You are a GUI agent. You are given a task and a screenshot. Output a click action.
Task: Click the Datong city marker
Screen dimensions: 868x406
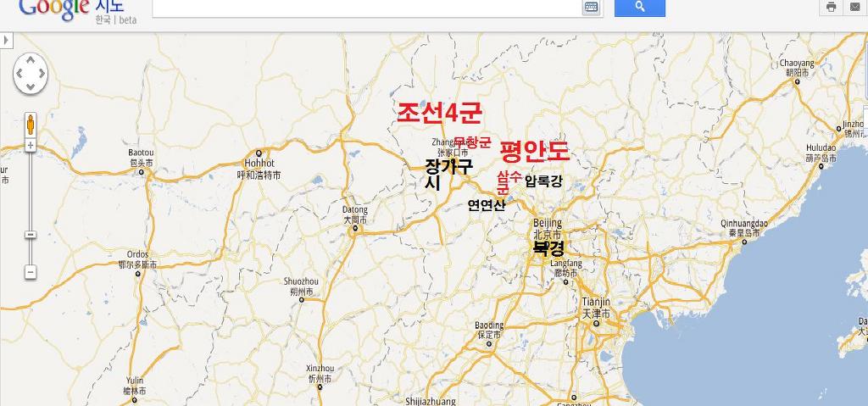[x=354, y=228]
